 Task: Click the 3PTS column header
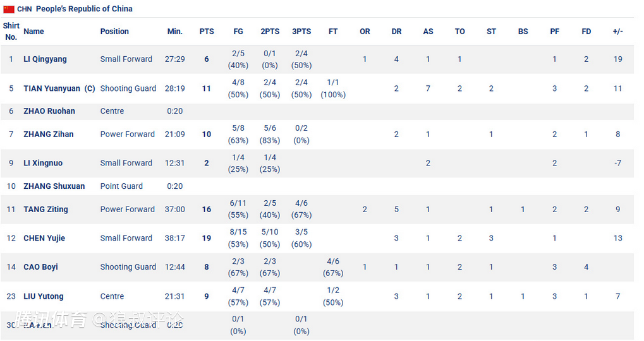click(301, 32)
